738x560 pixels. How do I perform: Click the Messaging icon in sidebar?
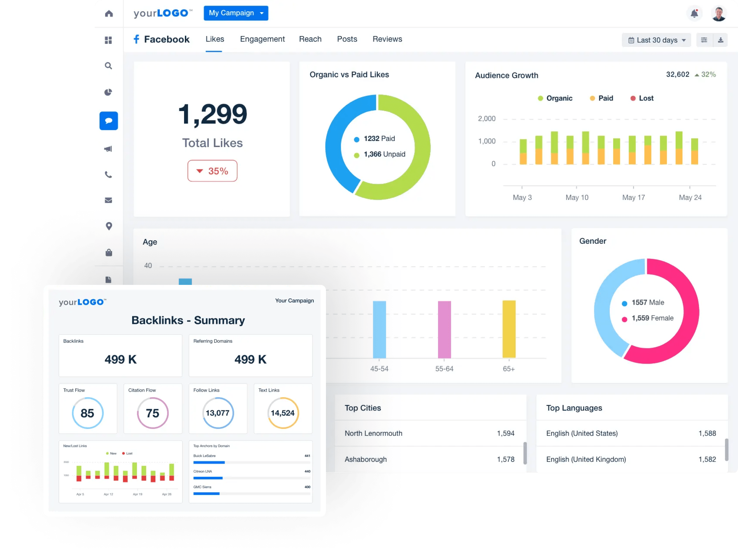[109, 120]
